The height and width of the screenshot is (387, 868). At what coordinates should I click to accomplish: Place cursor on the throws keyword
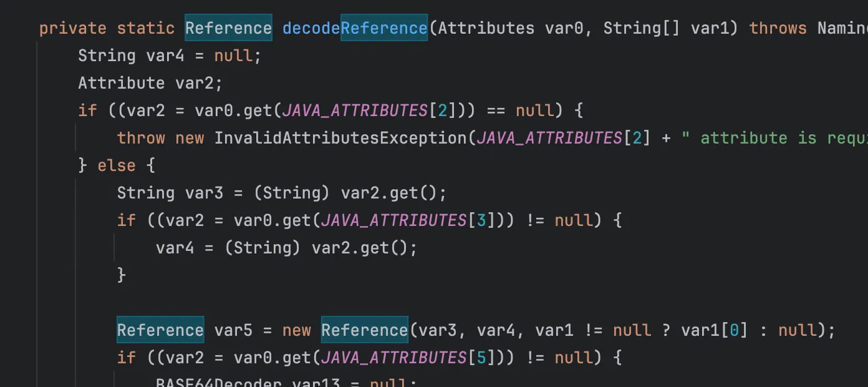(778, 28)
